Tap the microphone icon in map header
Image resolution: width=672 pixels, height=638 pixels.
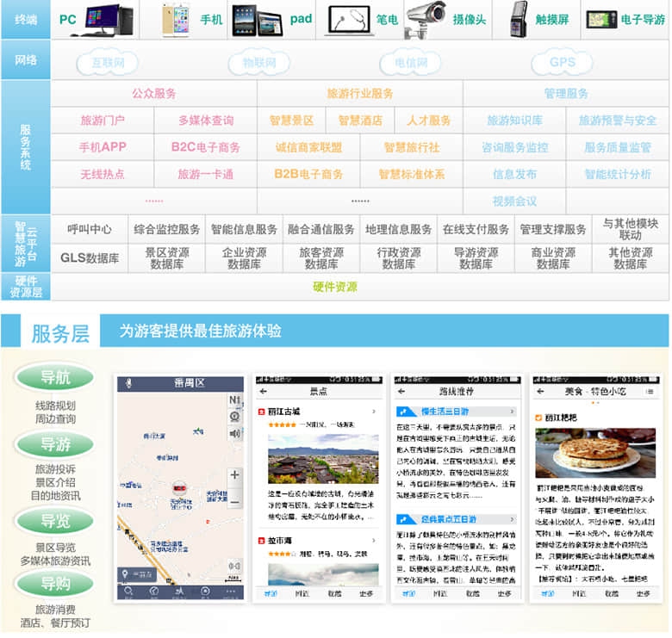click(128, 383)
